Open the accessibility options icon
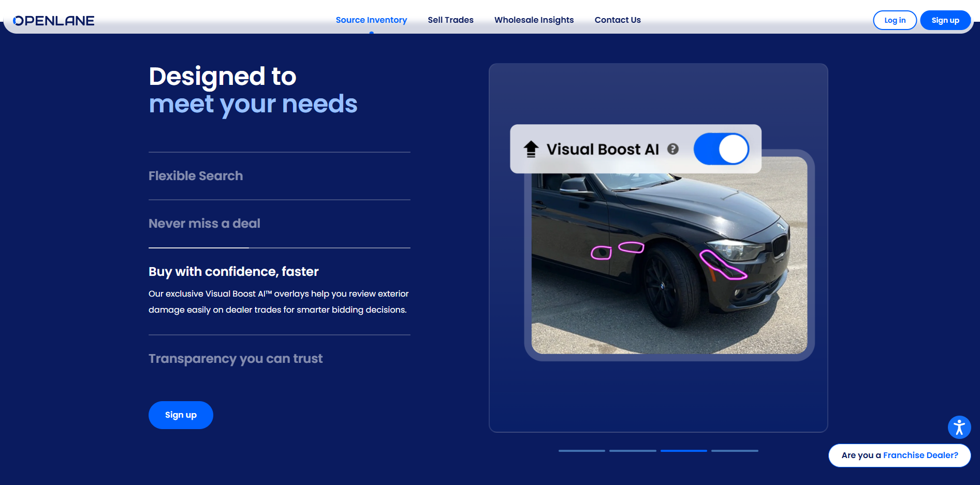This screenshot has height=485, width=980. click(959, 428)
